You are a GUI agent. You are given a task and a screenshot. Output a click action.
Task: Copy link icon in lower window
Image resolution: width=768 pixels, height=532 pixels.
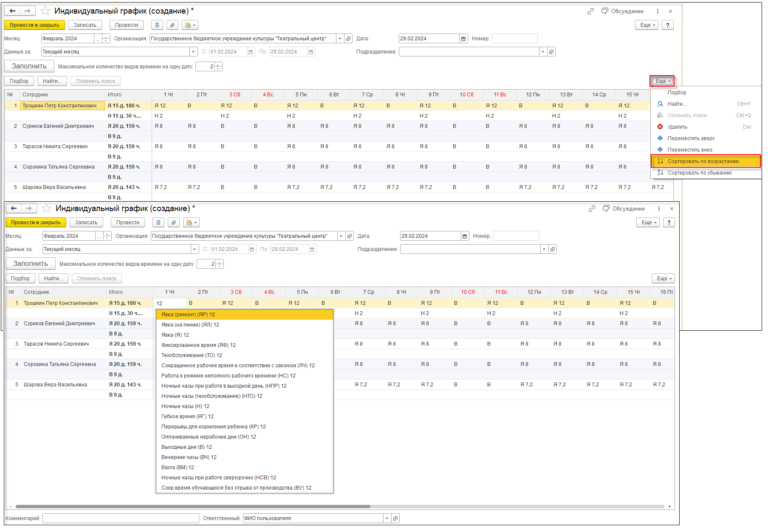coord(592,209)
